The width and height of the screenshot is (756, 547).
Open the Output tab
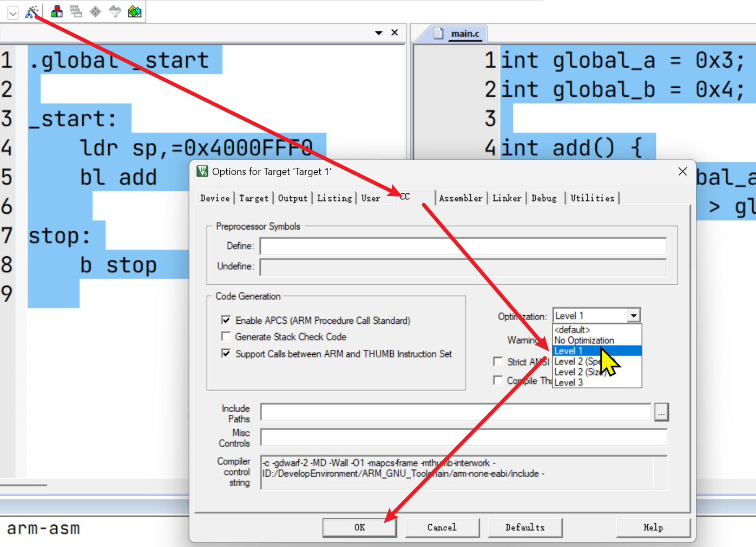pos(293,198)
